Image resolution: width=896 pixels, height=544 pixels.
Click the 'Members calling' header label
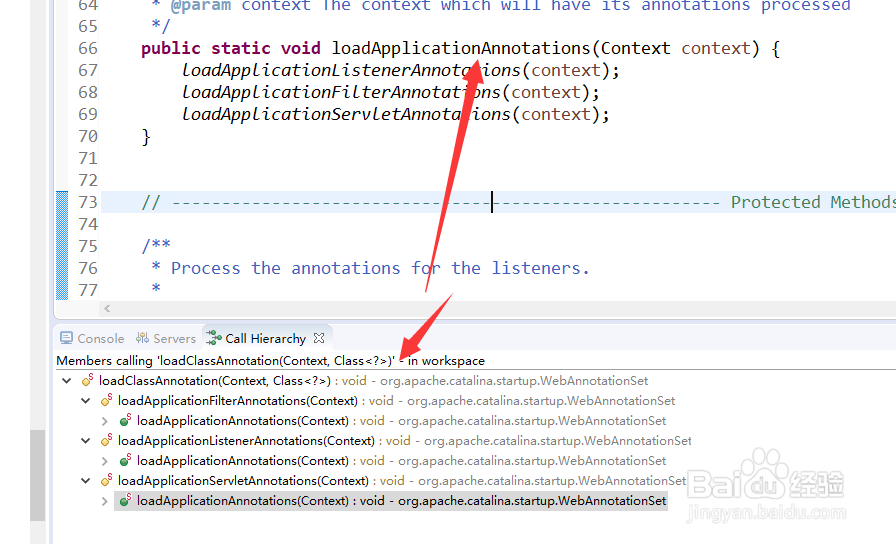point(270,361)
